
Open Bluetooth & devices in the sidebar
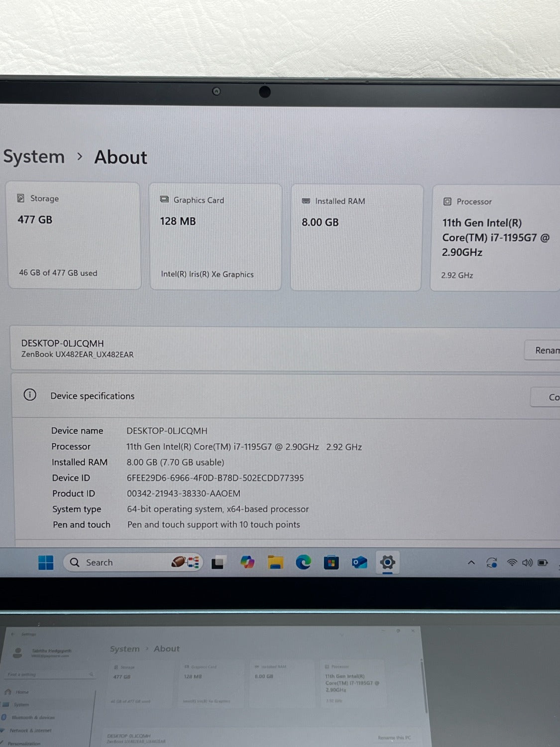point(33,718)
